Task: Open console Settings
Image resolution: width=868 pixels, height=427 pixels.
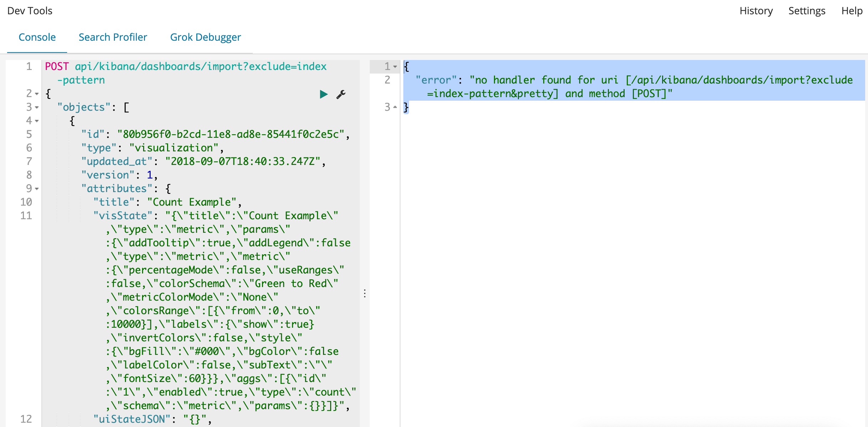Action: (x=807, y=11)
